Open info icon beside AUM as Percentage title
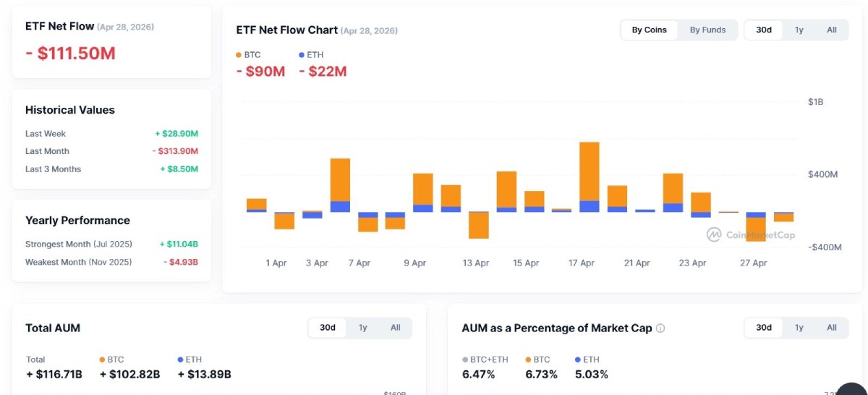The height and width of the screenshot is (395, 868). pyautogui.click(x=660, y=328)
